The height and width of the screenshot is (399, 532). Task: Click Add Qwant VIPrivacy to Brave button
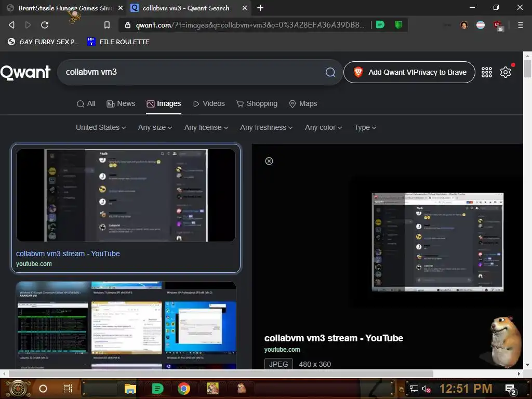pyautogui.click(x=409, y=72)
